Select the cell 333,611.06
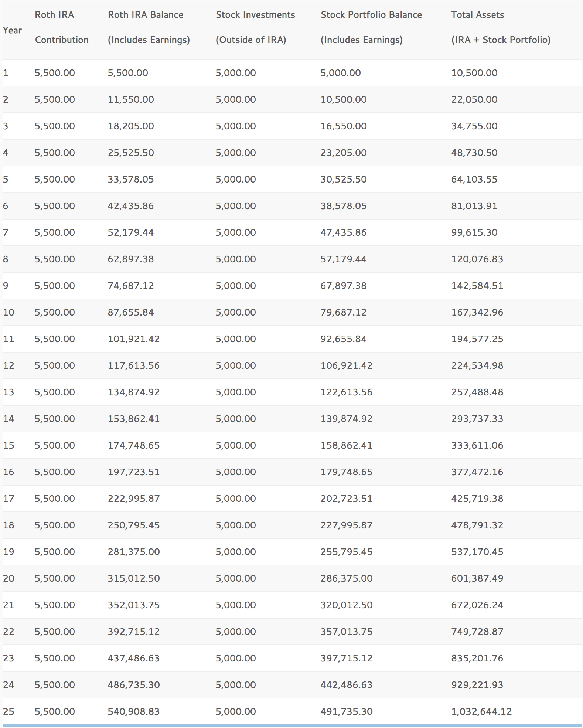The width and height of the screenshot is (583, 728). coord(477,445)
